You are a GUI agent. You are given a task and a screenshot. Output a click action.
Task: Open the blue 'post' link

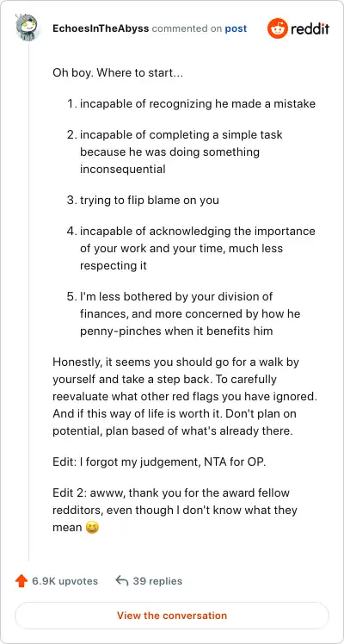point(236,29)
